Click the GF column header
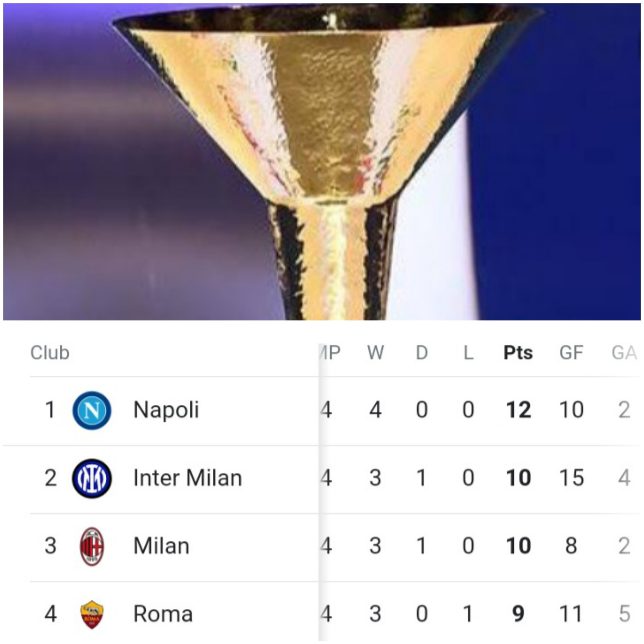Viewport: 644px width, 644px height. coord(571,352)
